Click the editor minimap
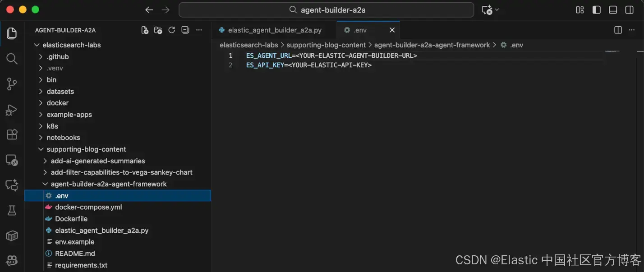Screen dimensions: 644x272 (612, 51)
